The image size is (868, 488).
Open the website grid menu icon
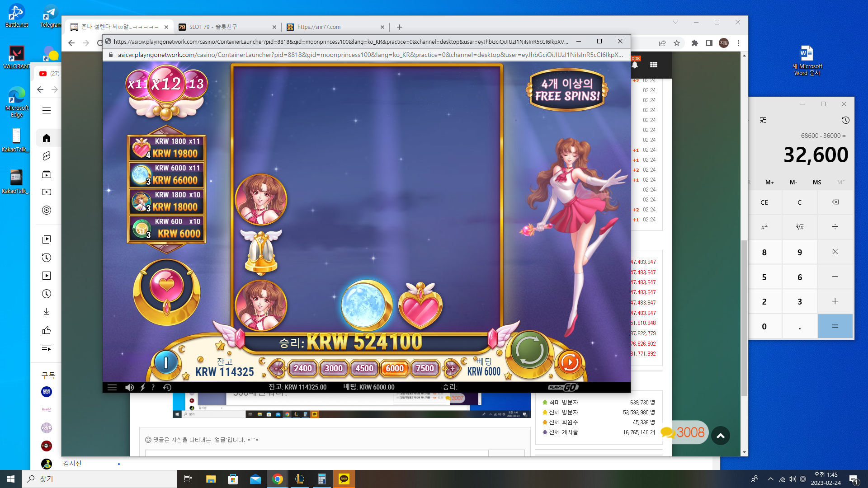(654, 65)
